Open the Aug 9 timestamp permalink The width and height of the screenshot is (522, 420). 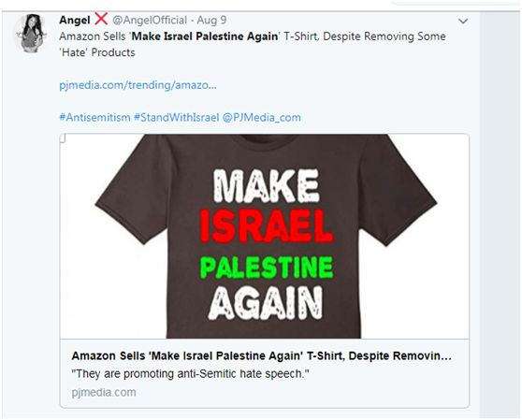(211, 21)
